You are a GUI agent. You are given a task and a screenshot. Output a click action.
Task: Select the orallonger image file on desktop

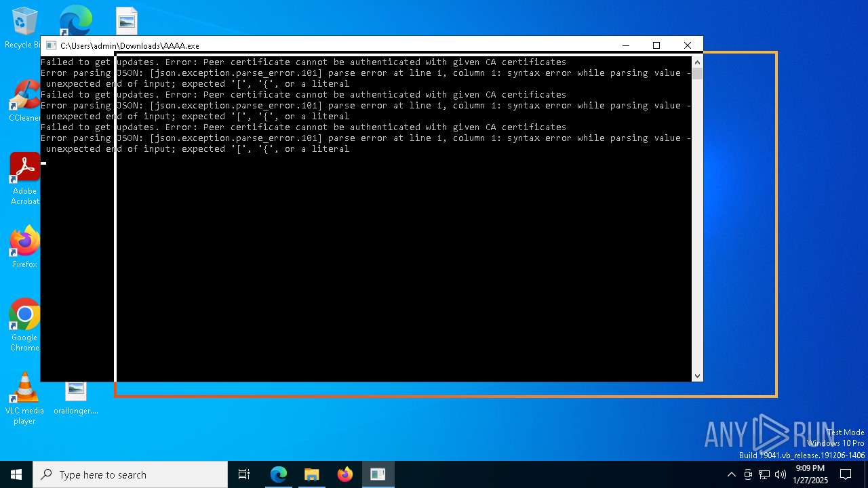(76, 399)
